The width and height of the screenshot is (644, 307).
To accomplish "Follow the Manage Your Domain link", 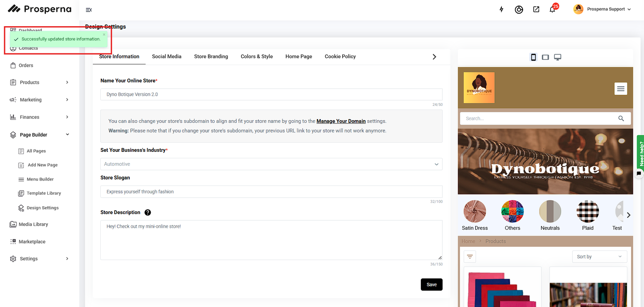I will coord(341,121).
